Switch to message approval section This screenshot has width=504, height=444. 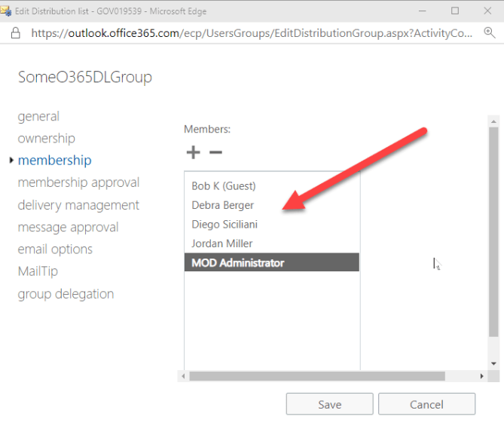[69, 227]
